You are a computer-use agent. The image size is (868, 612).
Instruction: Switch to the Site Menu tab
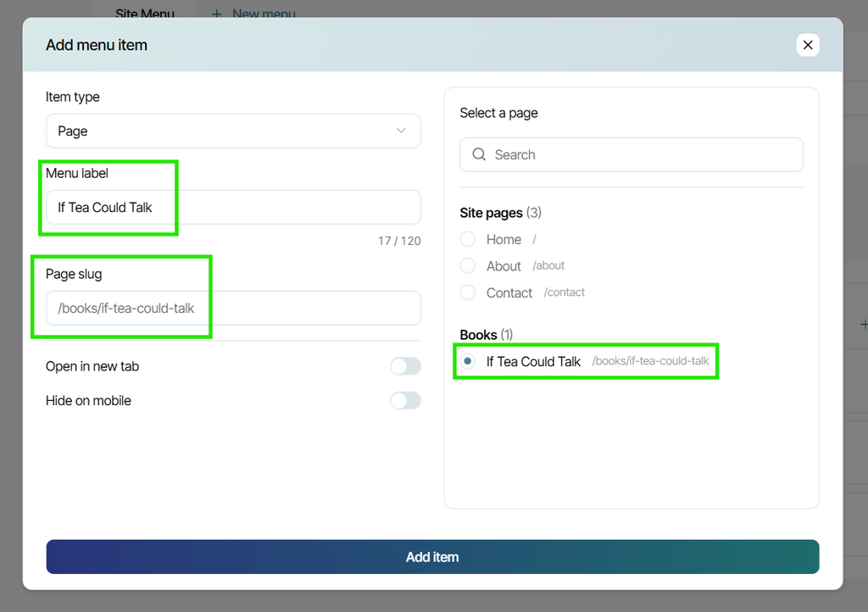point(144,14)
